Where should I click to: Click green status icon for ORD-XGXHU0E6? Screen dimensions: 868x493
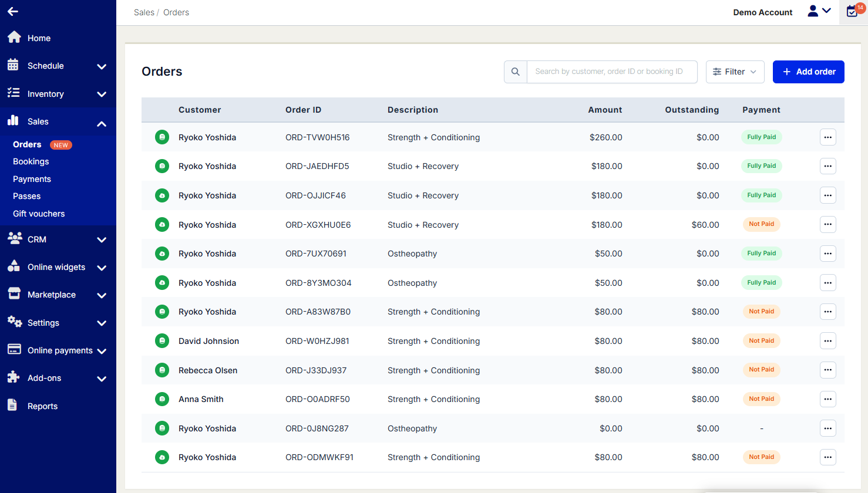(x=162, y=224)
